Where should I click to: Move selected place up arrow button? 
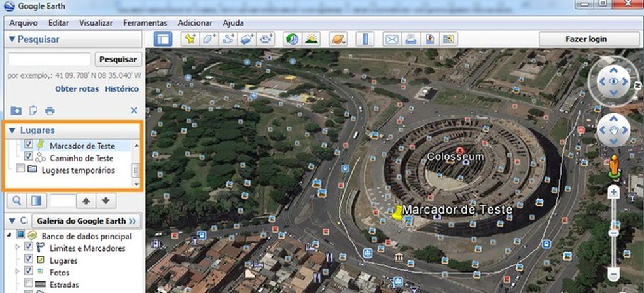(86, 201)
